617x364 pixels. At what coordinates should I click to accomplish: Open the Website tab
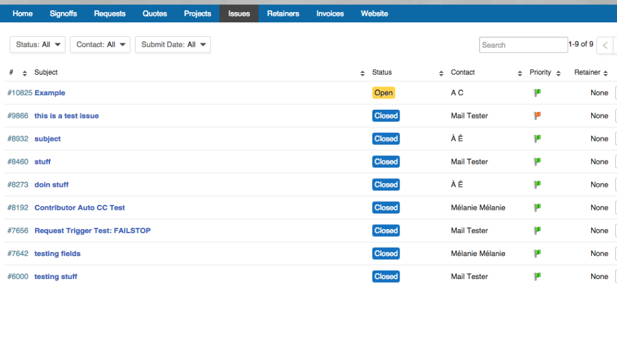374,13
